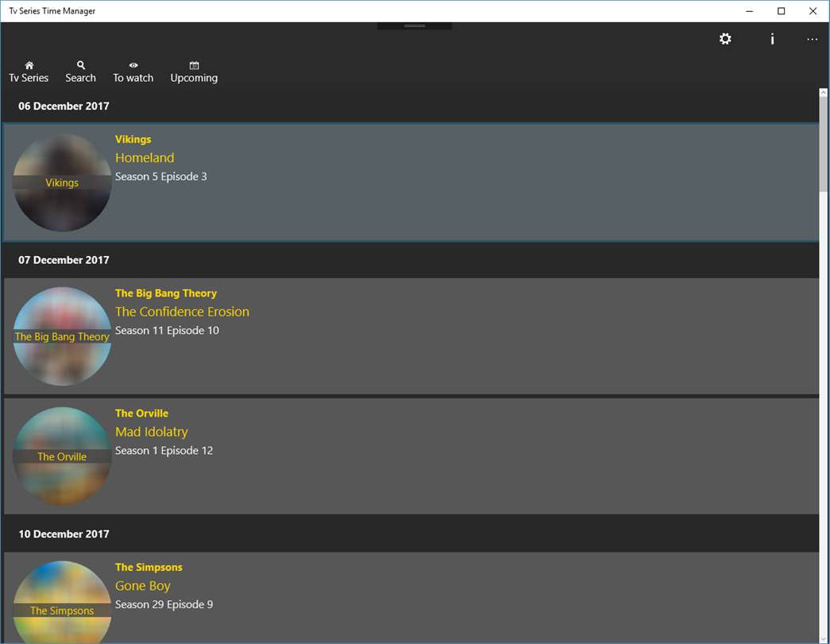This screenshot has height=644, width=830.
Task: Open the Mad Idolatry episode title
Action: pos(151,432)
